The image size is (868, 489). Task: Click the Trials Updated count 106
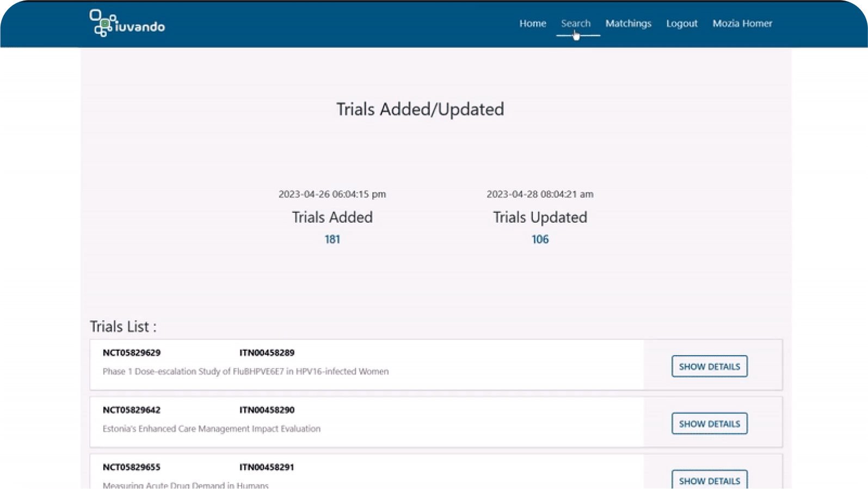[x=540, y=240]
